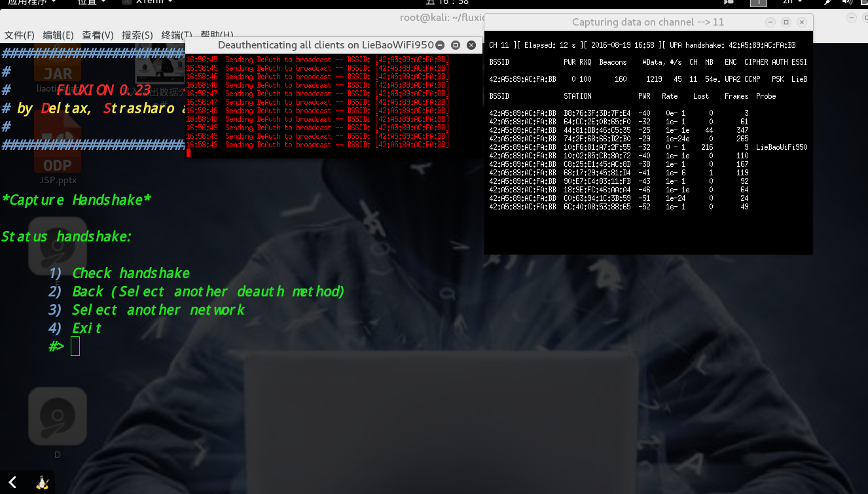The image size is (868, 494).
Task: Click station MAC 10:F6:81:A7:2F:55
Action: (x=597, y=147)
